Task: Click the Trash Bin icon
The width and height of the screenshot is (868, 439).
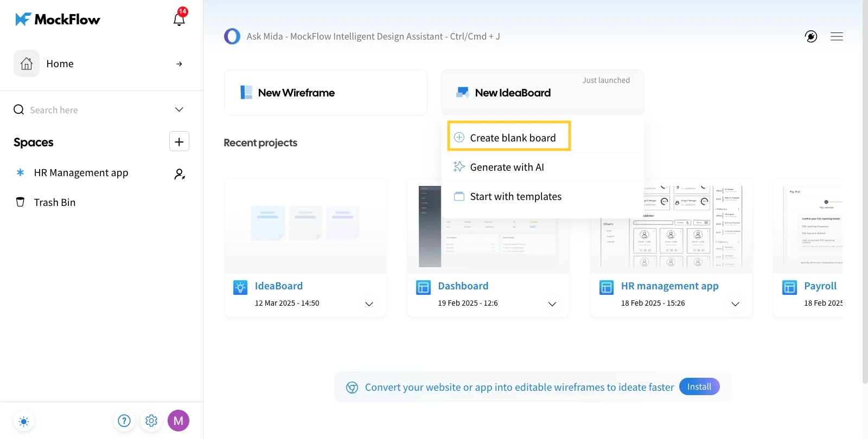Action: pos(20,202)
